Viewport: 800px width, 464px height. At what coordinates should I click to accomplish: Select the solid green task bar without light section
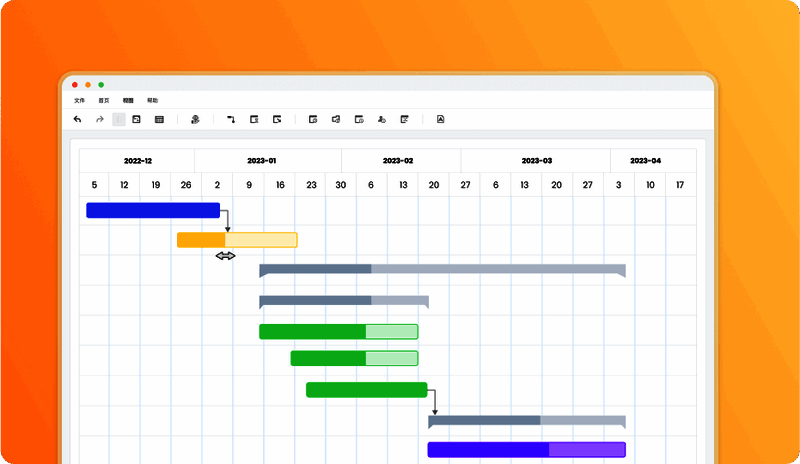point(366,390)
